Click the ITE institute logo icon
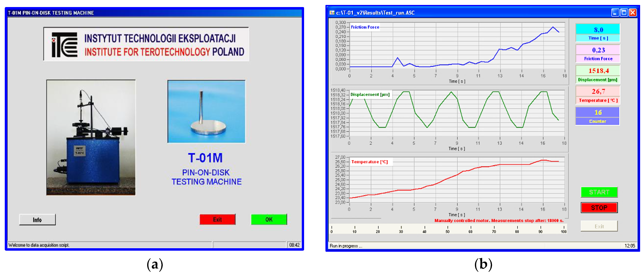644x275 pixels. 64,45
